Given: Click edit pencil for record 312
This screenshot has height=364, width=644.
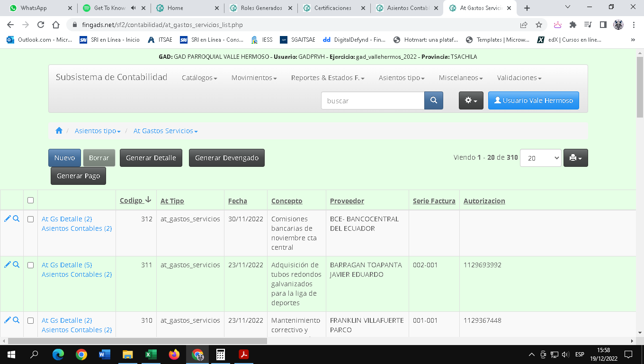Looking at the screenshot, I should pyautogui.click(x=7, y=218).
